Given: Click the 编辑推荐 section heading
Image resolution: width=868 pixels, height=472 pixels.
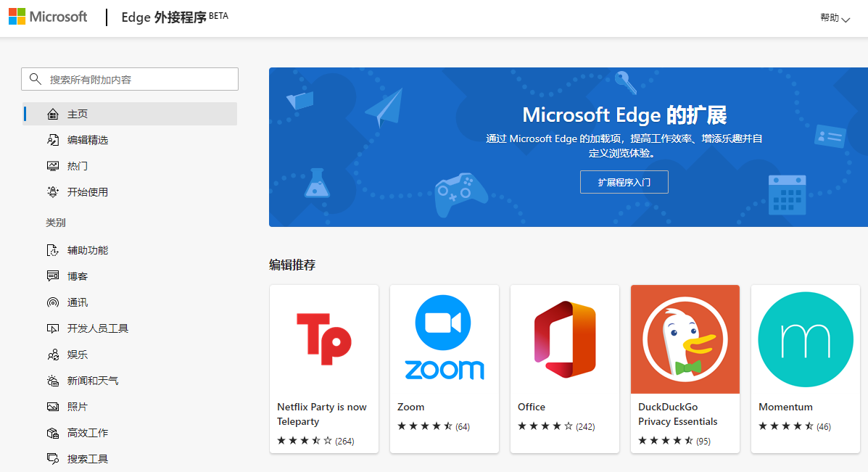Looking at the screenshot, I should pyautogui.click(x=292, y=265).
